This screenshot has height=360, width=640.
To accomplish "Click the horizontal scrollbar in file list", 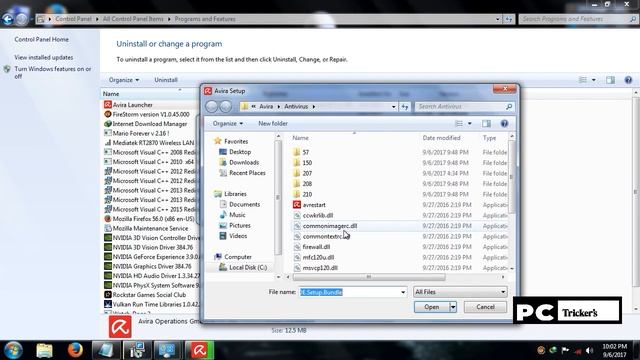I will click(x=369, y=277).
